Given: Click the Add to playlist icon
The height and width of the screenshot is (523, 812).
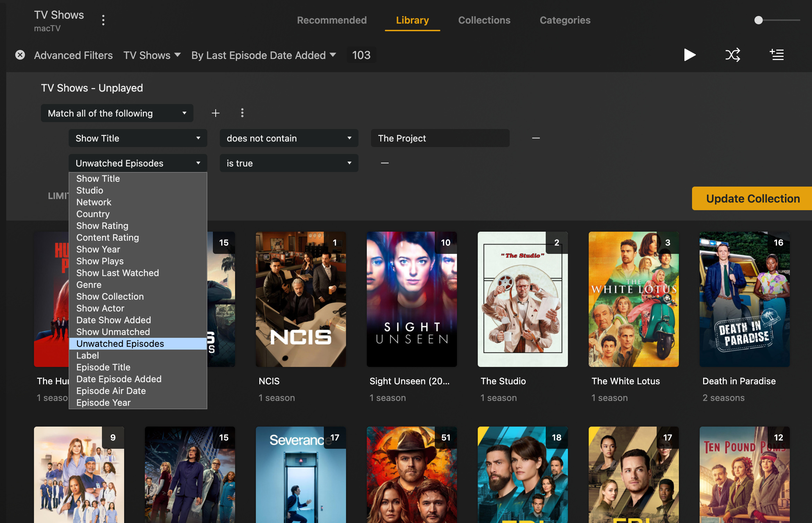Looking at the screenshot, I should pyautogui.click(x=777, y=55).
